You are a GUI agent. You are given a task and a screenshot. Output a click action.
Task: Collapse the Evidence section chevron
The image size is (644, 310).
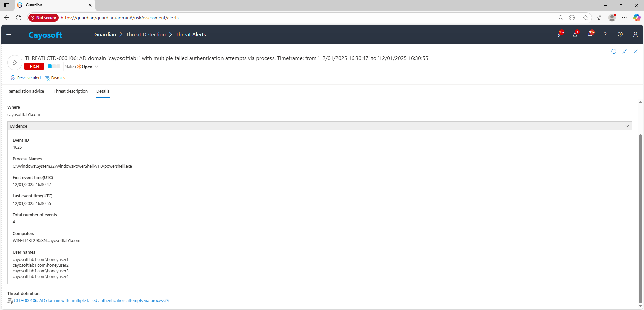[627, 126]
